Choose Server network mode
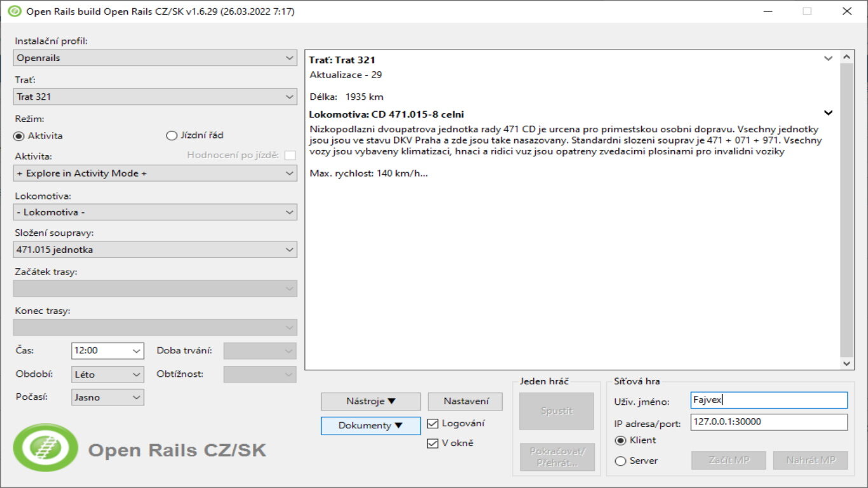The width and height of the screenshot is (868, 488). (620, 461)
